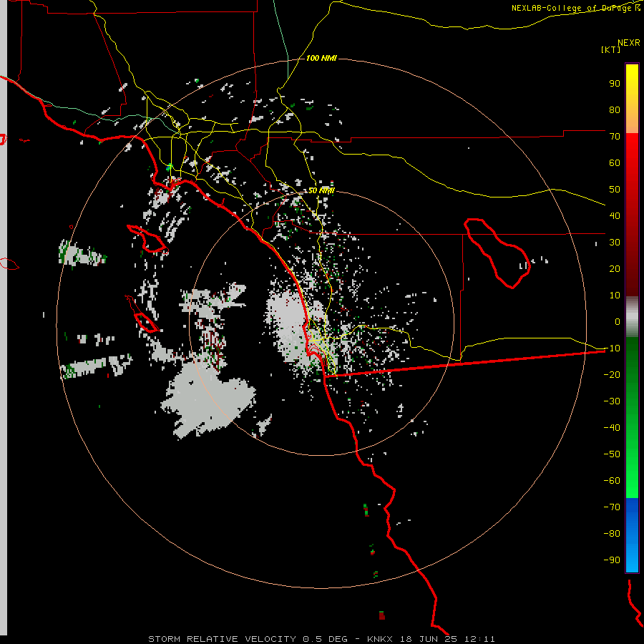Click the "60" value on the velocity scale
This screenshot has height=644, width=644.
[615, 162]
